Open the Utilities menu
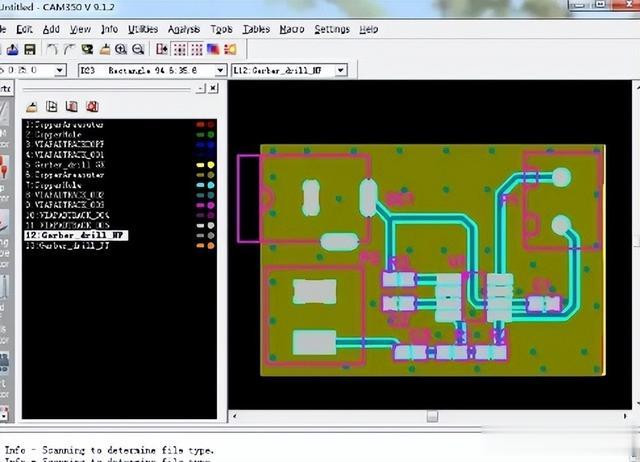Viewport: 640px width, 462px height. (143, 29)
